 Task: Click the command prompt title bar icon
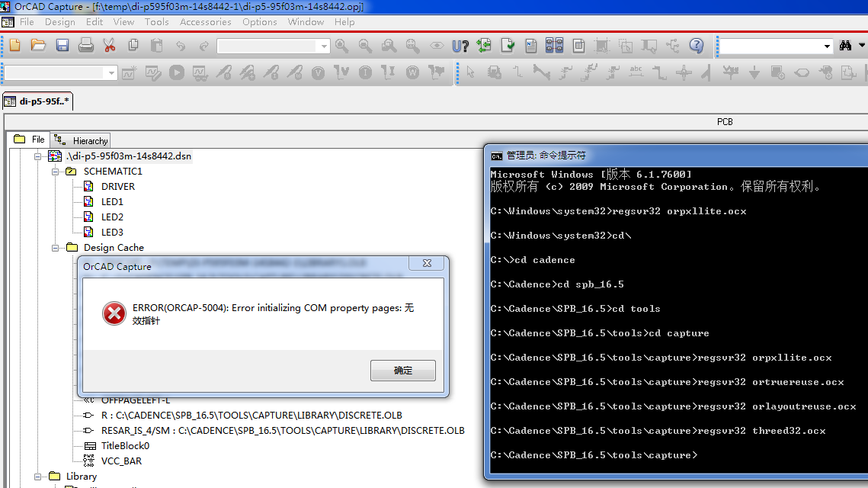click(x=497, y=156)
